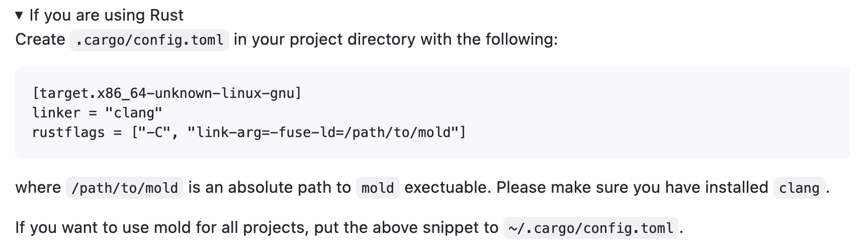Click "put the above snippet to" text

click(406, 227)
